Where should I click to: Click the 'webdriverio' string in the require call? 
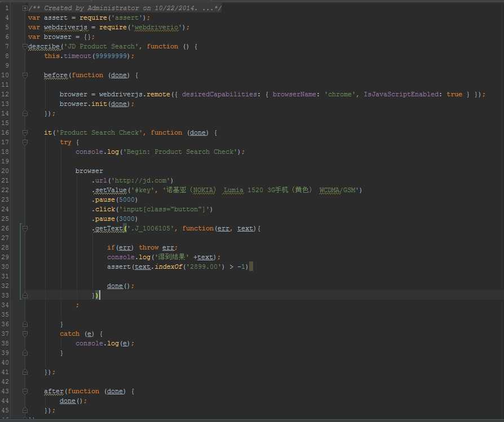(156, 27)
